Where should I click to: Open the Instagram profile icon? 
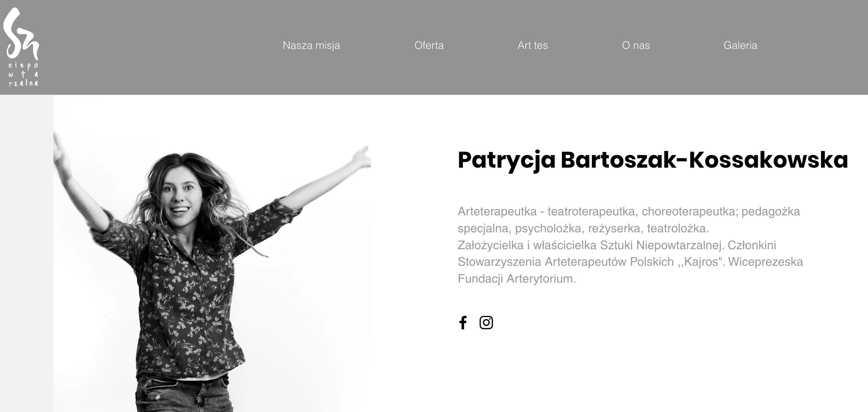486,323
